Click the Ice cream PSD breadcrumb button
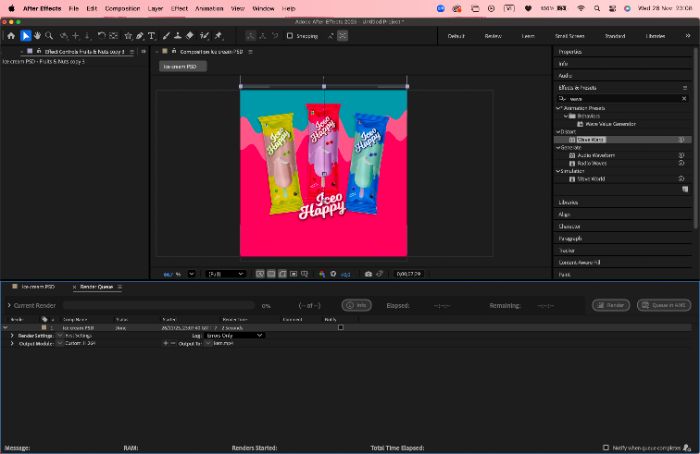 tap(182, 67)
